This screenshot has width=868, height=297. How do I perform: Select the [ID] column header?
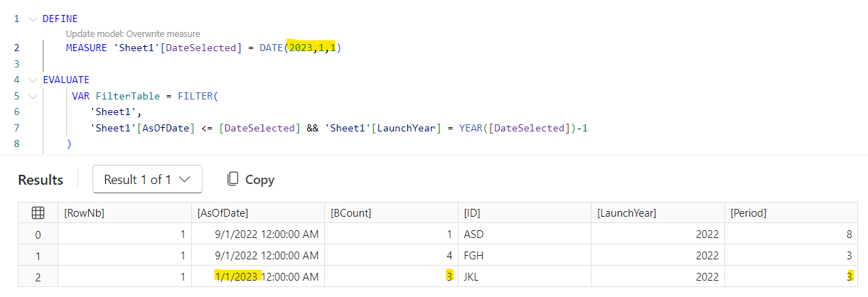tap(524, 212)
